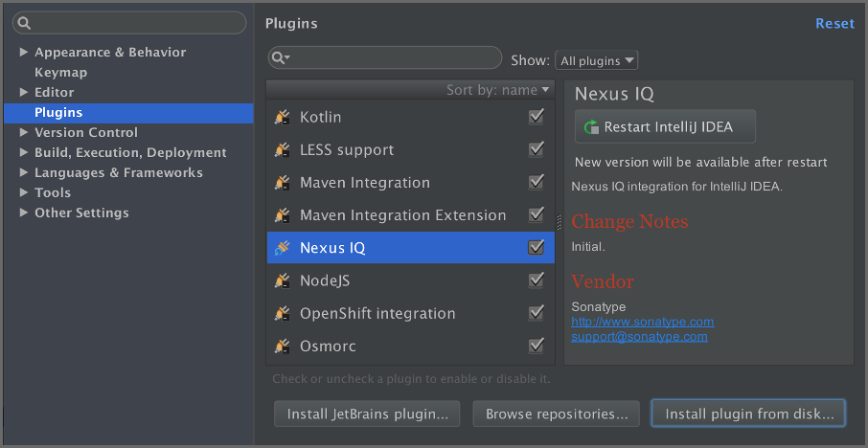Click Browse repositories button
The height and width of the screenshot is (448, 868).
pyautogui.click(x=557, y=414)
